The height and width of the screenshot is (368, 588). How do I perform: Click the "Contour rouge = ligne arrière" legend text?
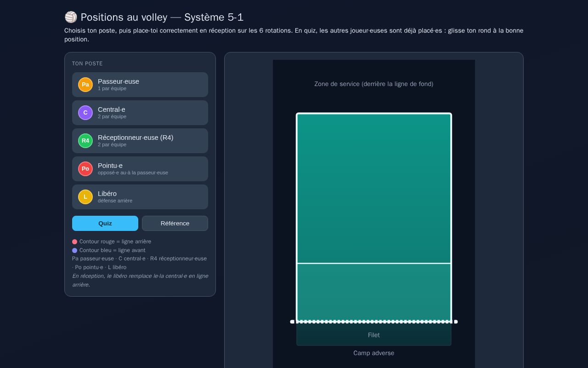pos(115,241)
